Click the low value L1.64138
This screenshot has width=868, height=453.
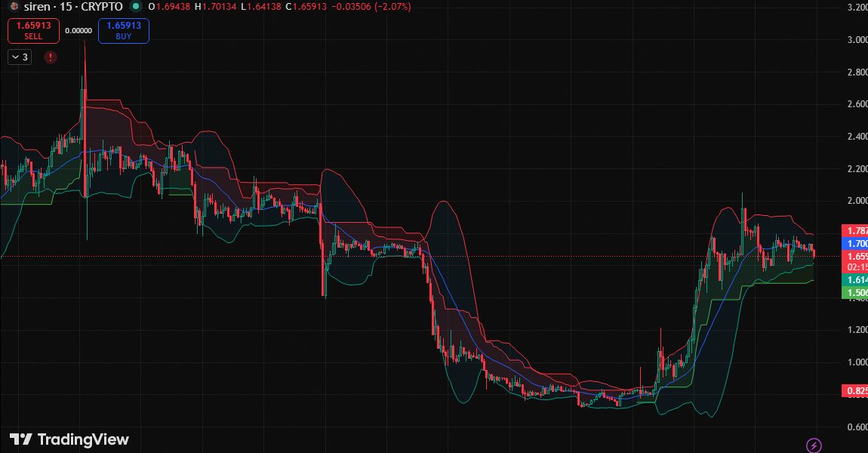coord(260,8)
